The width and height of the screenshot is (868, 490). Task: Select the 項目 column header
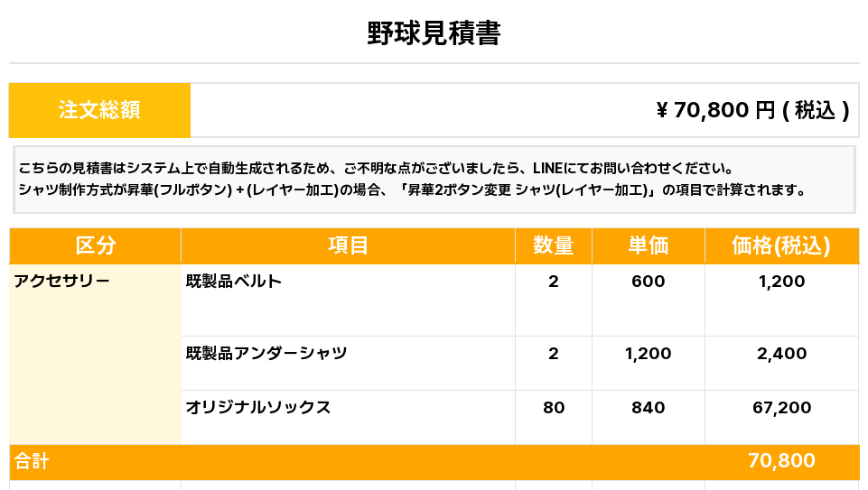click(348, 245)
